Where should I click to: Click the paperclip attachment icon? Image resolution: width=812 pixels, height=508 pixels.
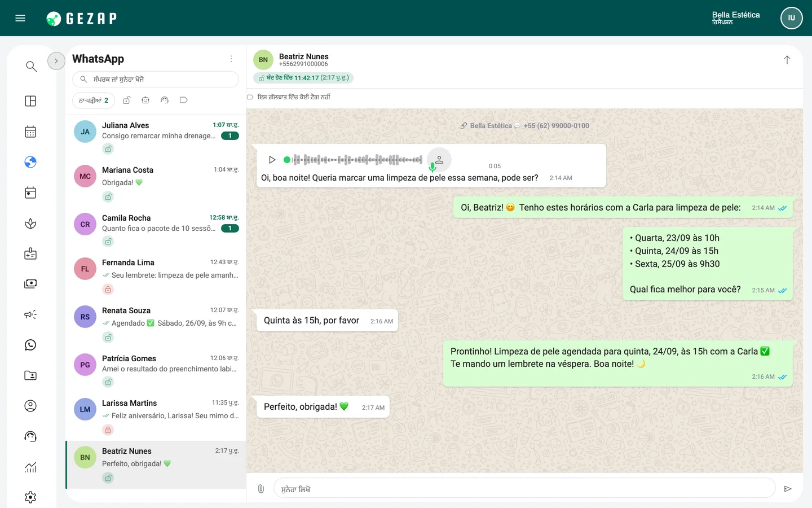[261, 489]
